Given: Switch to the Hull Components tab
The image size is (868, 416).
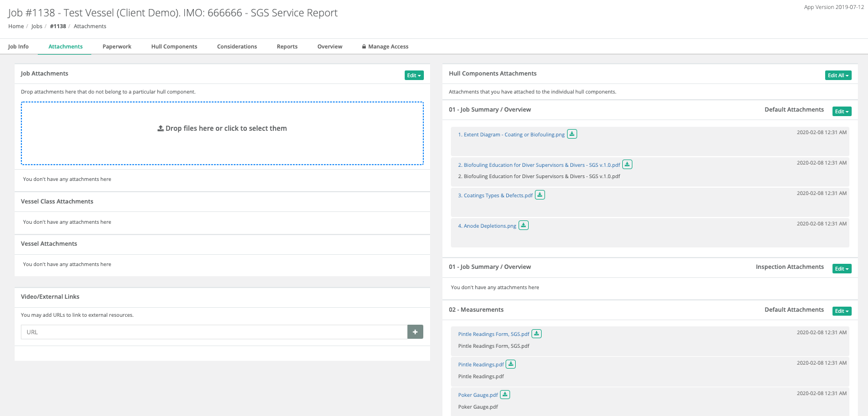Looking at the screenshot, I should [x=174, y=47].
